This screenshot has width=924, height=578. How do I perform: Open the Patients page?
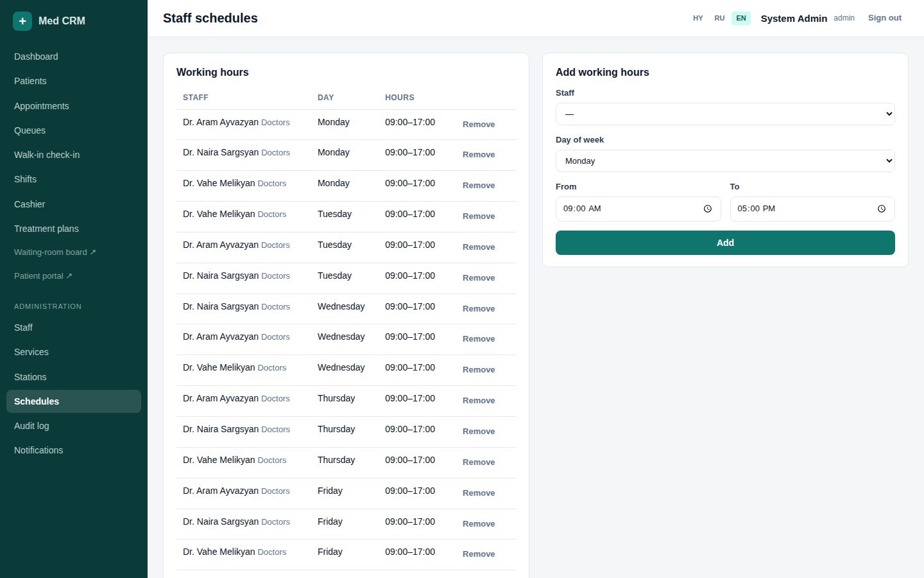click(x=74, y=81)
